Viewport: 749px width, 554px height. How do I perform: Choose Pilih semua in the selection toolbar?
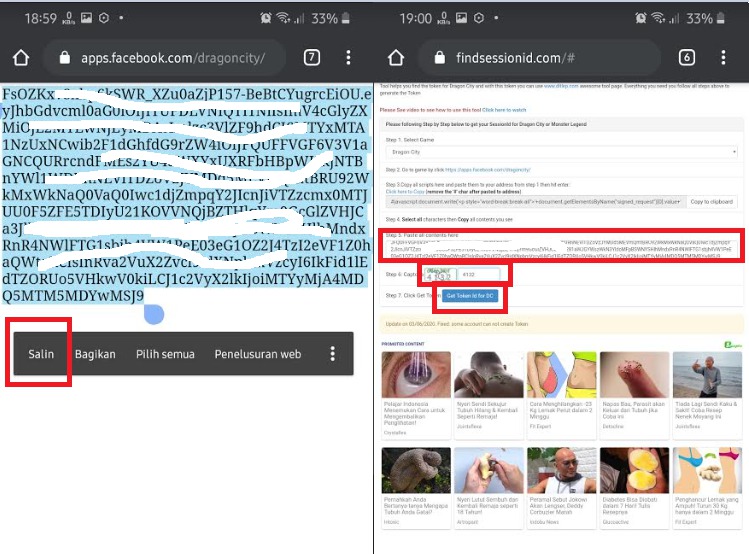click(x=165, y=354)
